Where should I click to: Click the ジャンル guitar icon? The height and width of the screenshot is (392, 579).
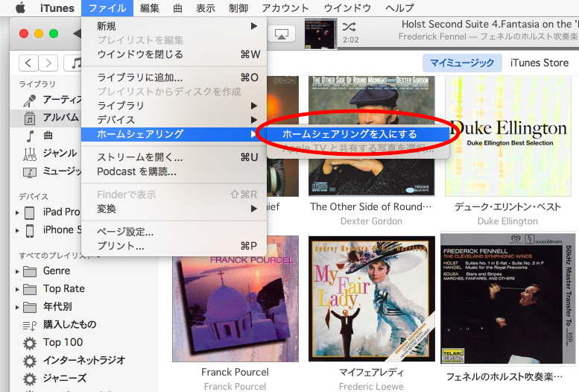[30, 154]
